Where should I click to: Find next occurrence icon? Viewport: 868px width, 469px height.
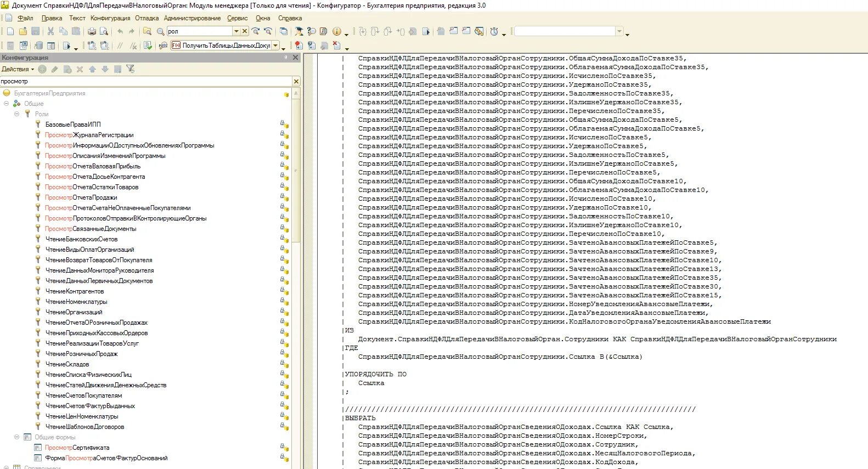pos(256,31)
